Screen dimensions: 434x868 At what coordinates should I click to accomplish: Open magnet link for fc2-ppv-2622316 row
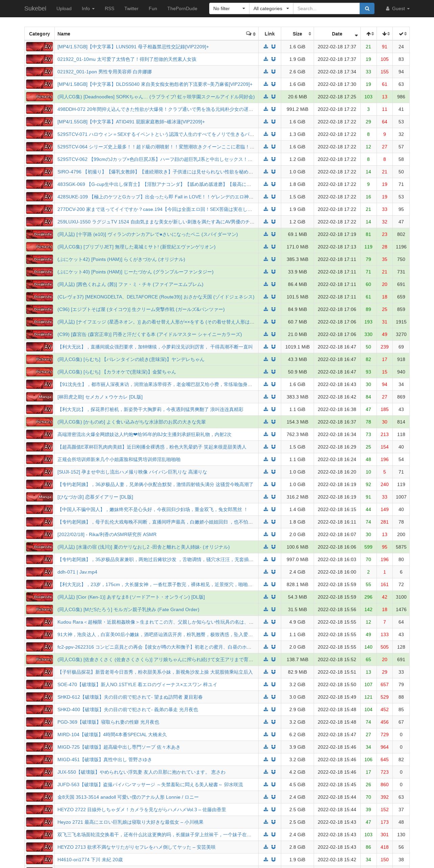click(273, 647)
